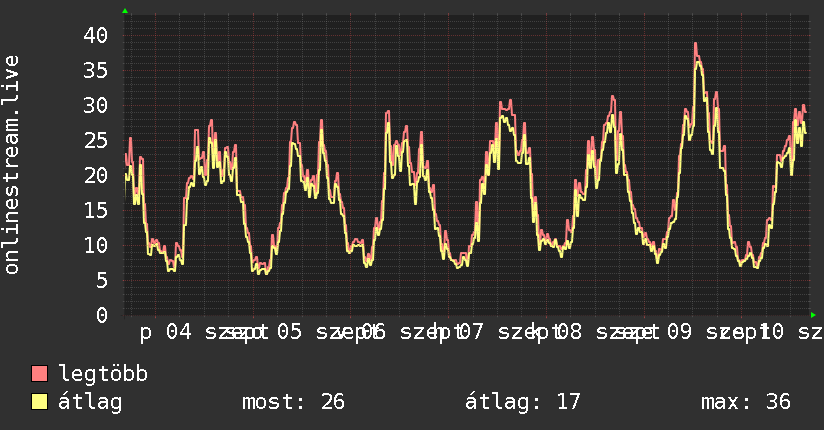Click the pink legtöbb legend swatch
The image size is (824, 430).
(39, 373)
